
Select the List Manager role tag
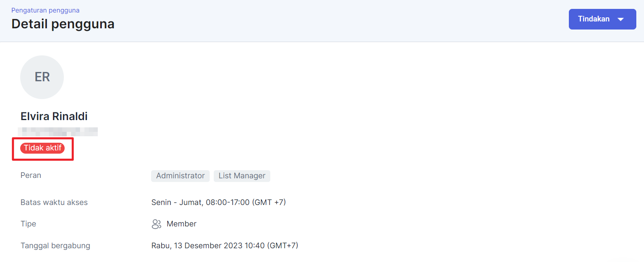[x=242, y=176]
